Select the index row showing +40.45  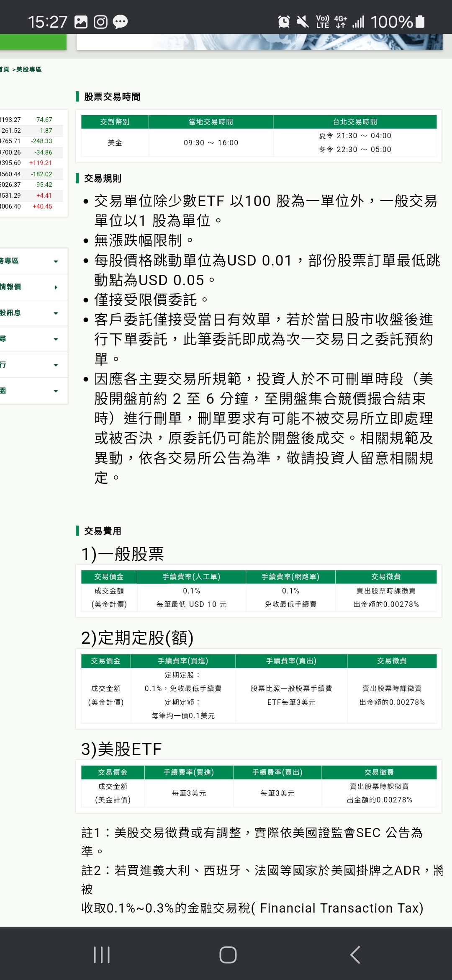click(31, 206)
